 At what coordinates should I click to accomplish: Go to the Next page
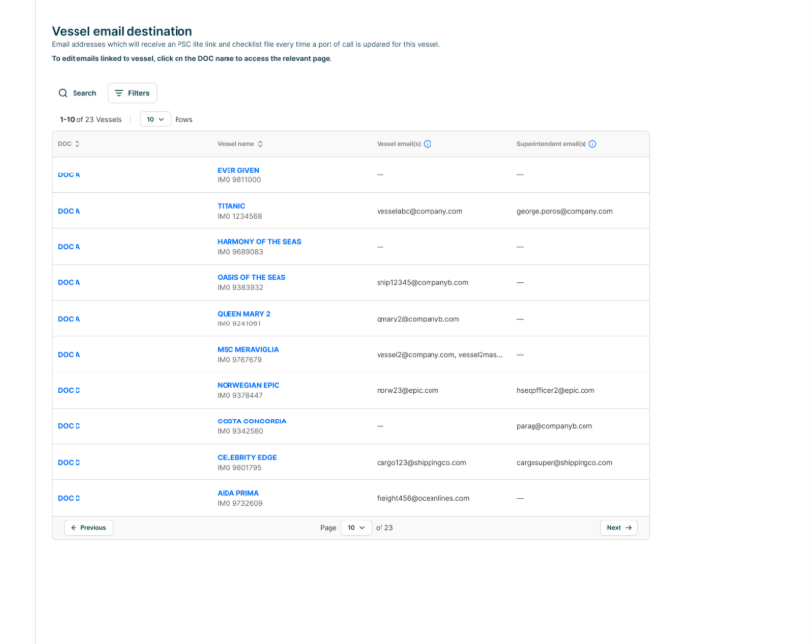(x=620, y=527)
